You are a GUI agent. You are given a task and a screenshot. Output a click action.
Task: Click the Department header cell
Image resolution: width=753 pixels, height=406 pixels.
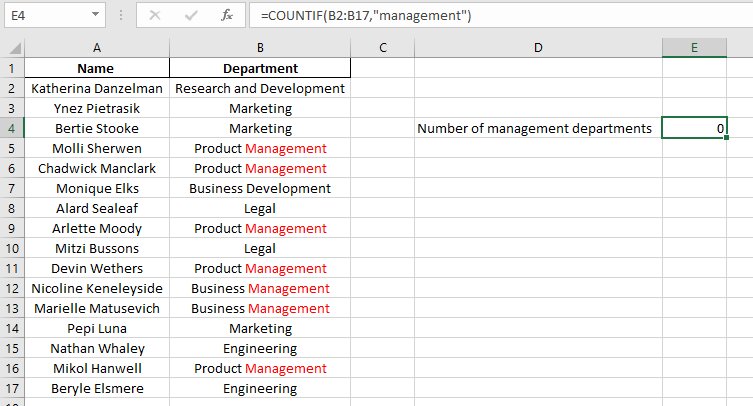point(260,68)
